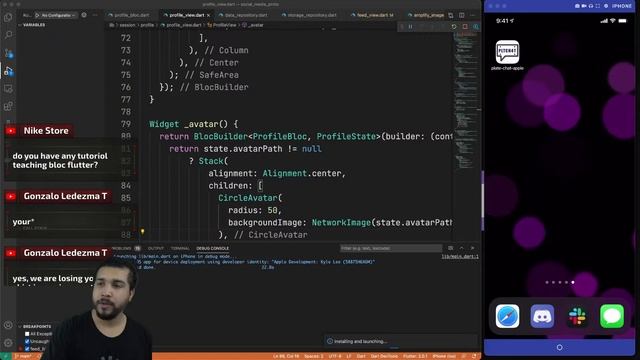Click the debug toolbar stop button

coord(465,27)
